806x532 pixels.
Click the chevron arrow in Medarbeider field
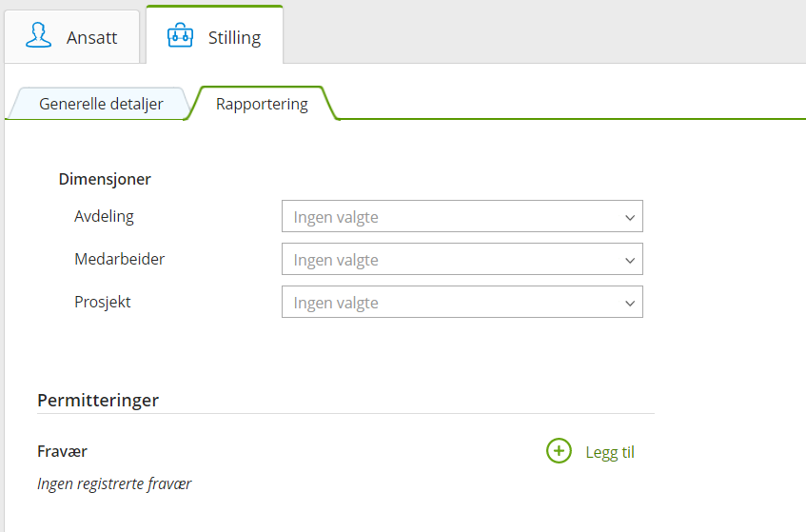pos(629,260)
